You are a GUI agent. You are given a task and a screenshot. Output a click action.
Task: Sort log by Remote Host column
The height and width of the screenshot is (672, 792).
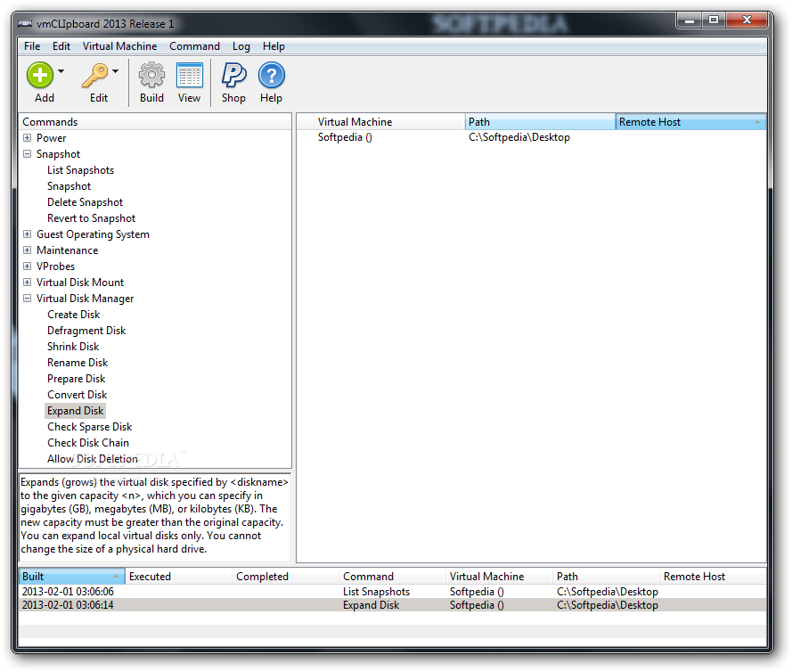tap(713, 577)
